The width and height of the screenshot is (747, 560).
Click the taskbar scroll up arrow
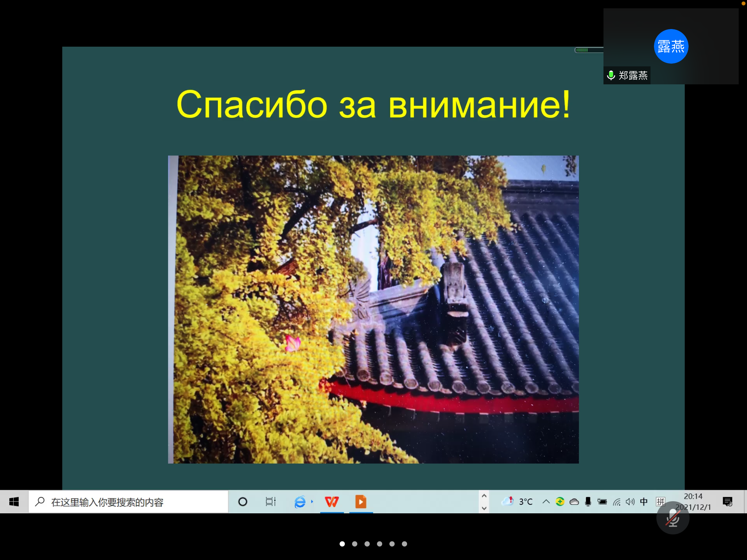click(x=484, y=496)
